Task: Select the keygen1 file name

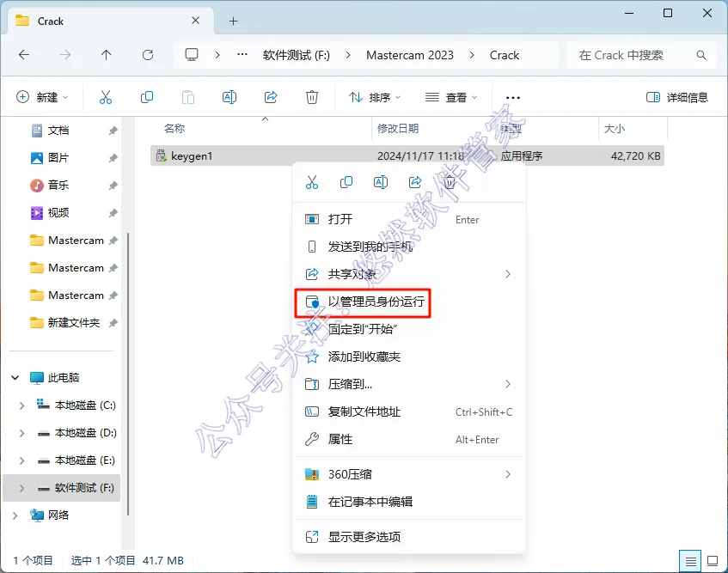Action: click(192, 155)
